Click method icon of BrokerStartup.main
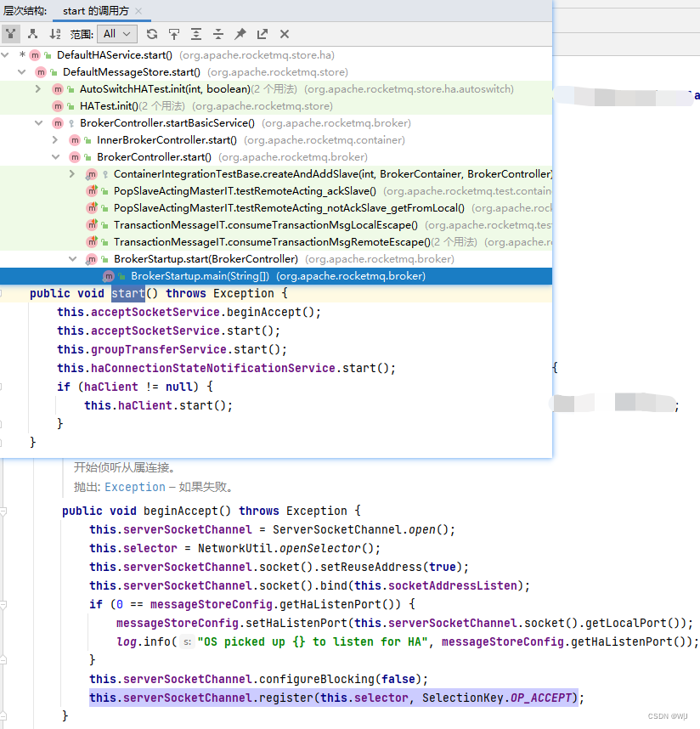 [108, 276]
